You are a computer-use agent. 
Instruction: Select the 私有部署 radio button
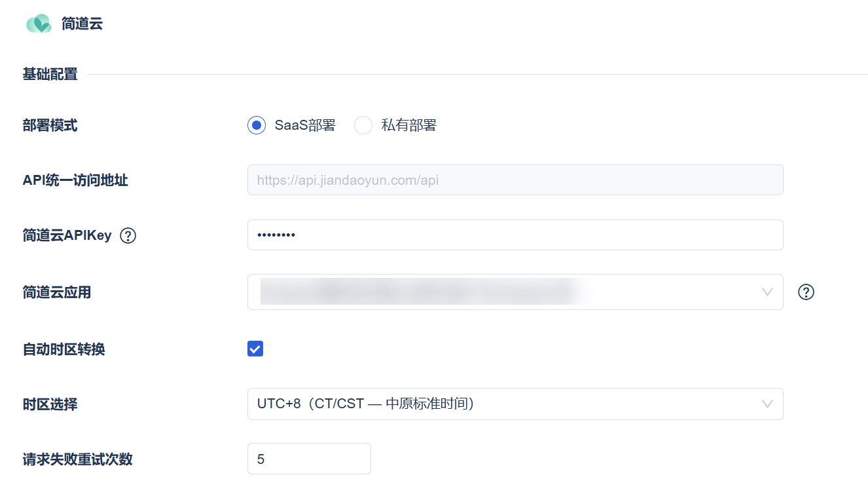(363, 125)
